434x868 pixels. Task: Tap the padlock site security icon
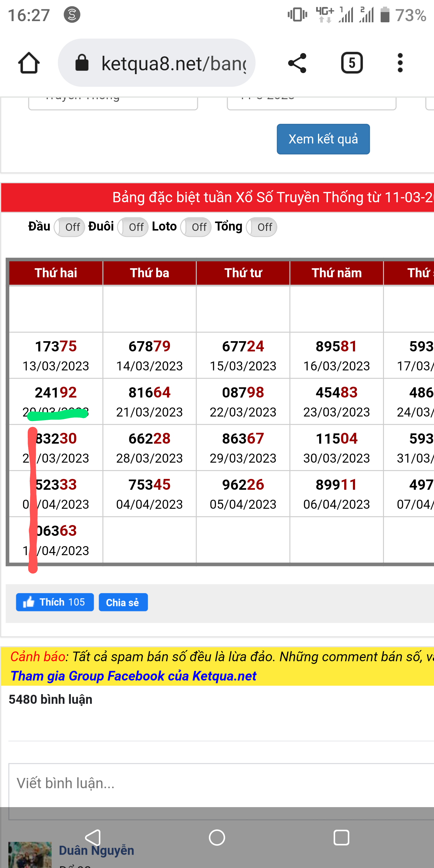point(82,63)
